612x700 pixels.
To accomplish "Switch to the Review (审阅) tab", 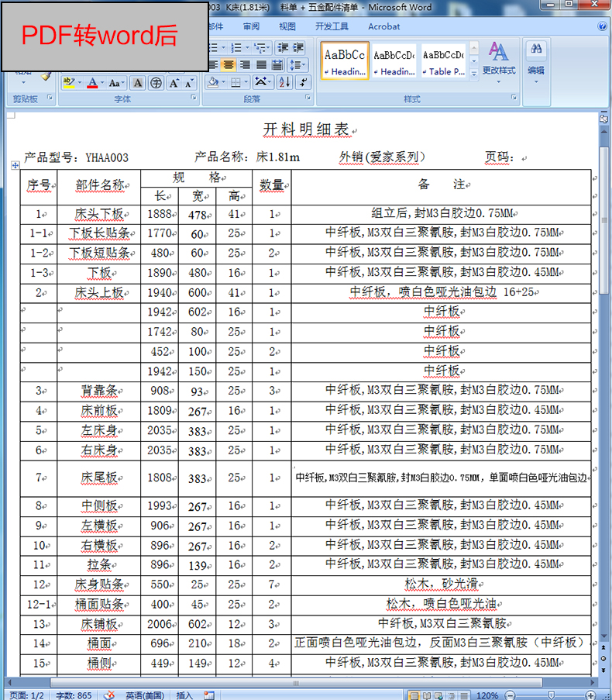I will pos(251,26).
